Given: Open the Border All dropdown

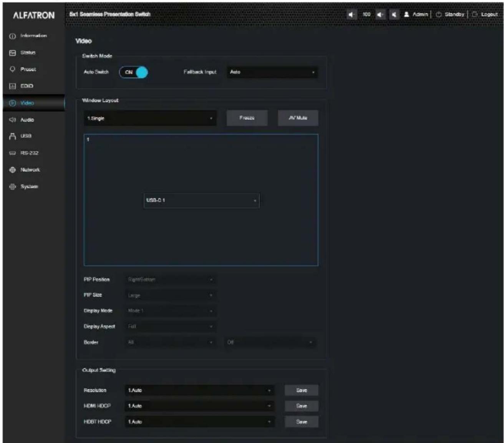Looking at the screenshot, I should pos(171,342).
